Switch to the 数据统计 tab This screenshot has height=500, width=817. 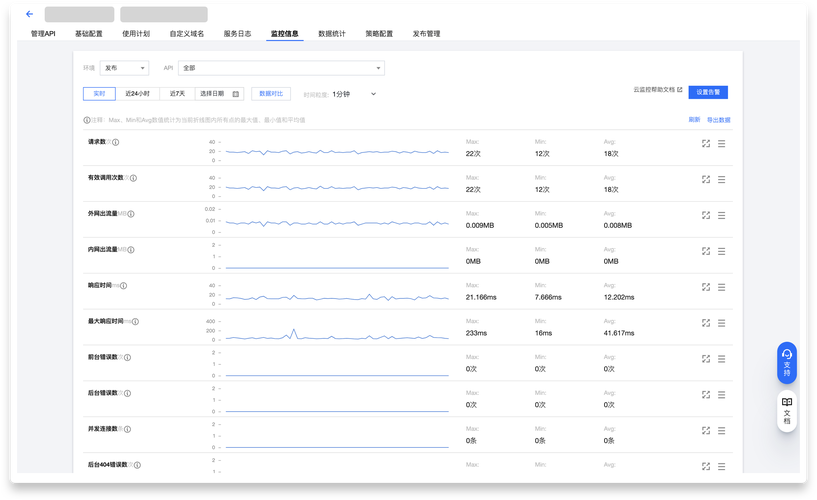[x=332, y=34]
